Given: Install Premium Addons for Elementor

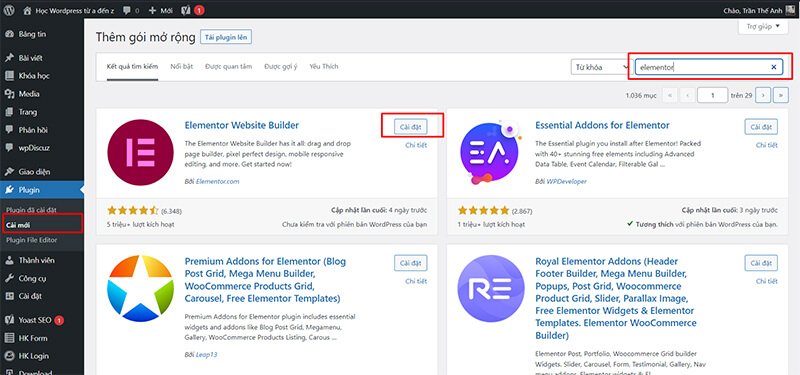Looking at the screenshot, I should (411, 263).
